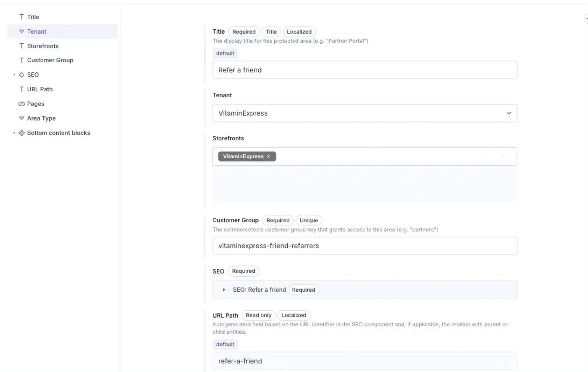Viewport: 588px width, 372px height.
Task: Open the Storefronts multi-select dropdown arrow
Action: click(x=503, y=156)
